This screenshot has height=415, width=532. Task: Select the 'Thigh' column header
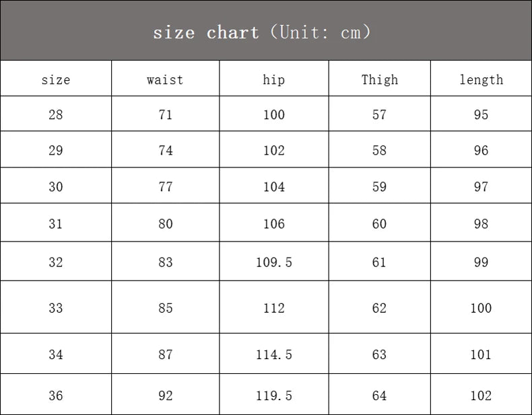(x=379, y=79)
